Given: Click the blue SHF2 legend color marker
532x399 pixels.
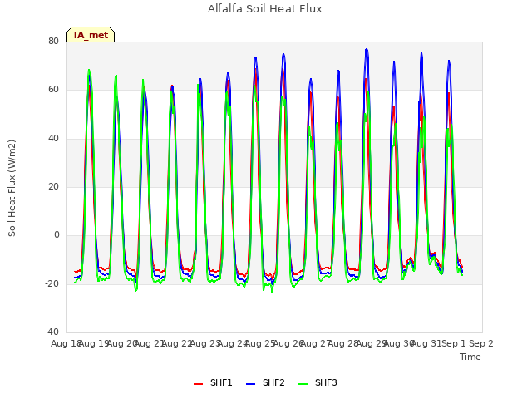Looking at the screenshot, I should tap(250, 384).
